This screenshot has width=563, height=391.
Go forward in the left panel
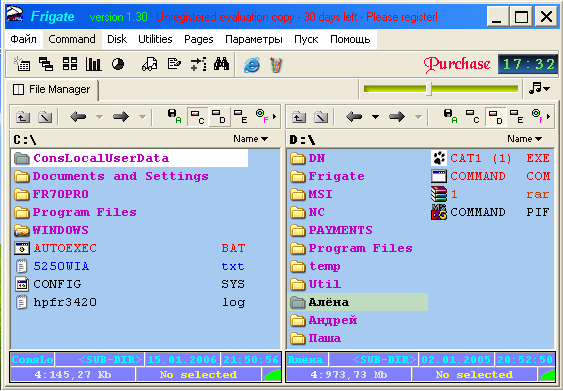[x=121, y=117]
